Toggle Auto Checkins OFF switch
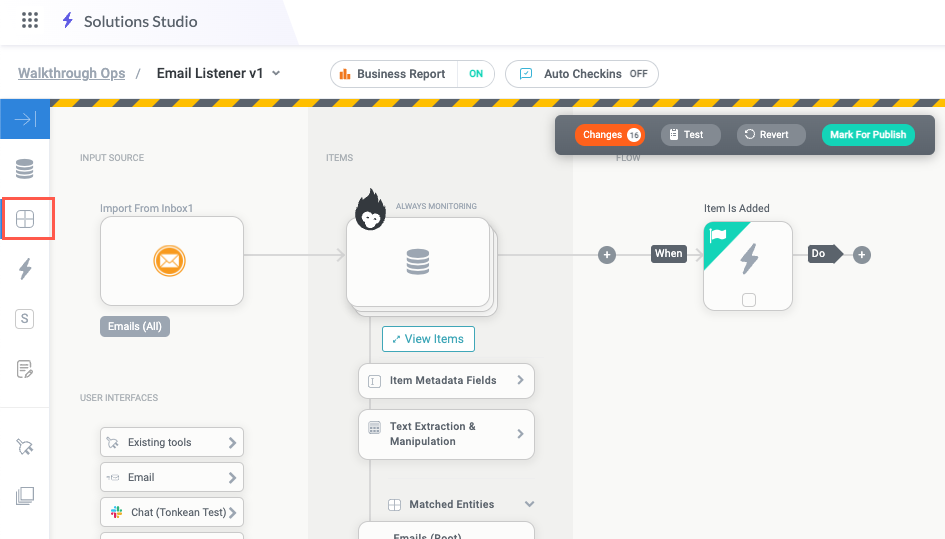The width and height of the screenshot is (945, 539). pos(638,74)
